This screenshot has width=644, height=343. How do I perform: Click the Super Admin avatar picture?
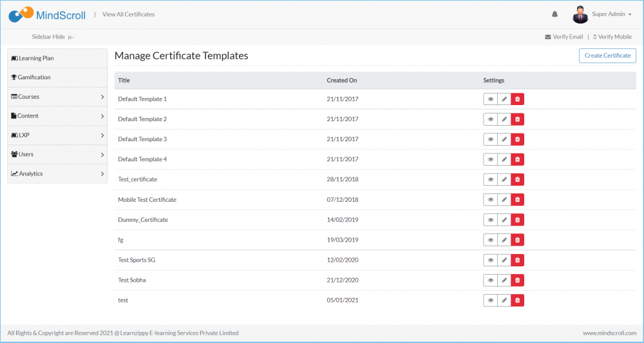pyautogui.click(x=580, y=15)
